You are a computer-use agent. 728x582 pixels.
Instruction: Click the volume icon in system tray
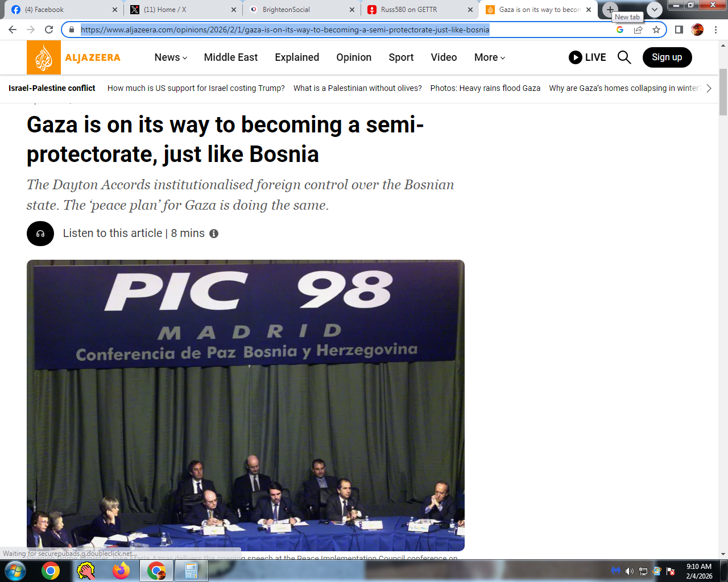(629, 571)
